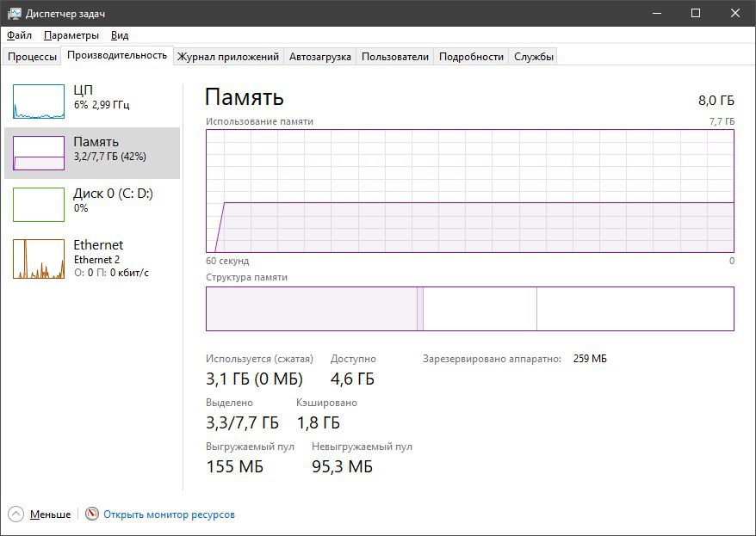Click the 95,3 МБ Невыгружаемый пул value

[343, 466]
